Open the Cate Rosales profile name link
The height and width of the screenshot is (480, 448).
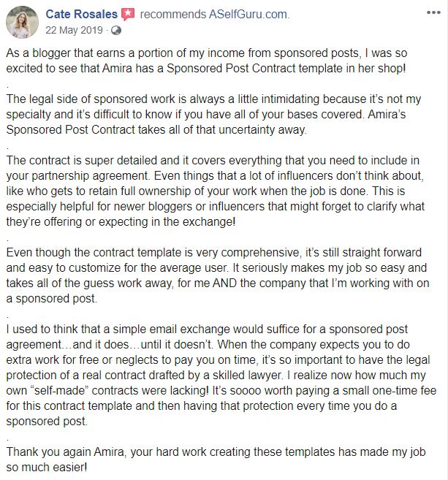(x=81, y=15)
